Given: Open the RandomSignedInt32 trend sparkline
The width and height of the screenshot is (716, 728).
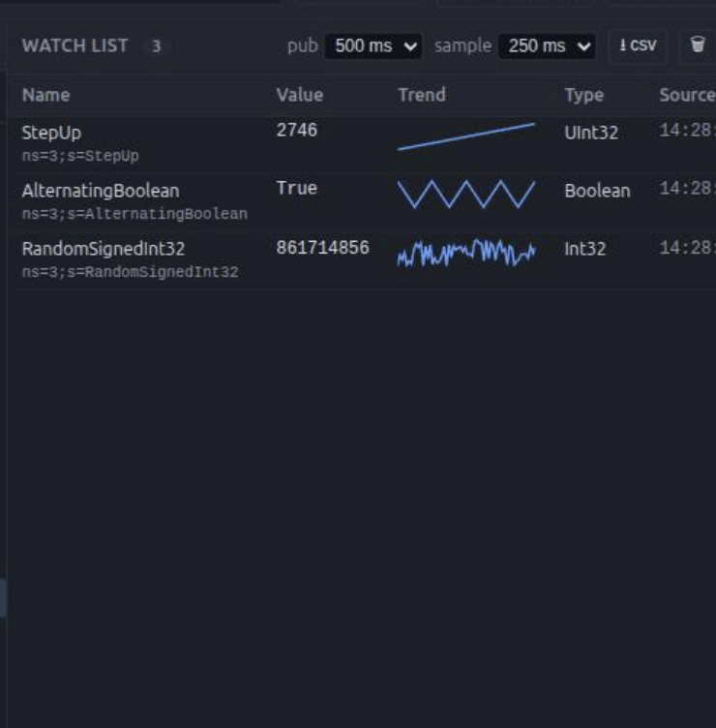Looking at the screenshot, I should (x=466, y=253).
